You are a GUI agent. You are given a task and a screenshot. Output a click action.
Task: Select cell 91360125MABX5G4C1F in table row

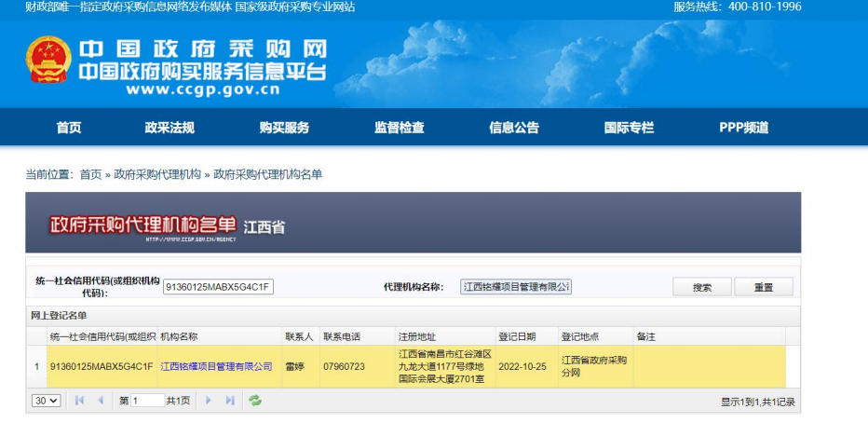coord(102,366)
